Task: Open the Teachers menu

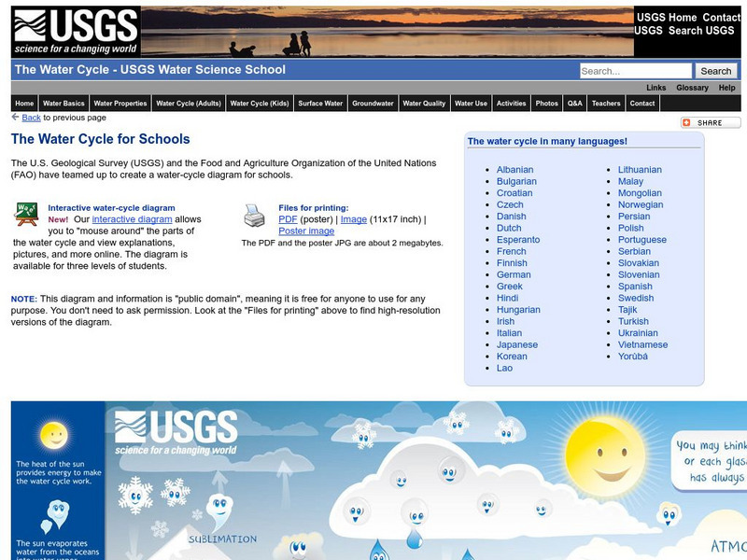Action: coord(606,104)
